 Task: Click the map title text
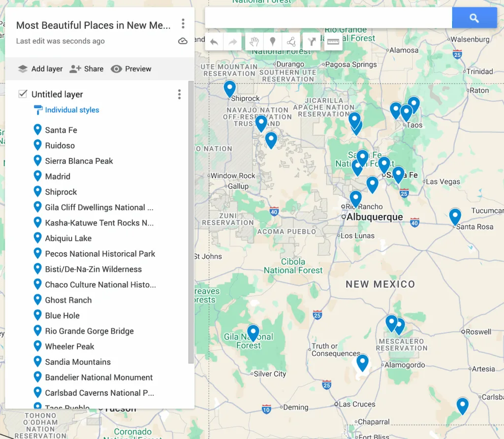click(x=94, y=25)
